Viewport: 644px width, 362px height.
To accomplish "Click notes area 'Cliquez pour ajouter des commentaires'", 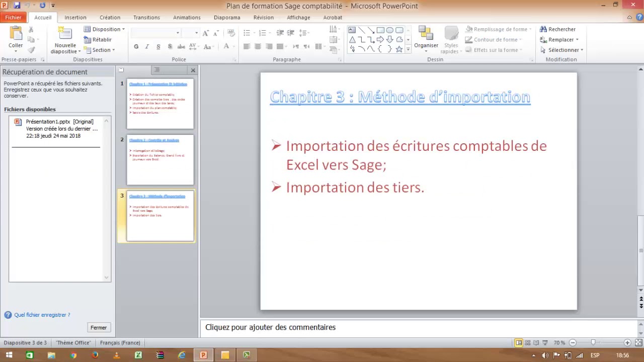I will click(x=270, y=327).
